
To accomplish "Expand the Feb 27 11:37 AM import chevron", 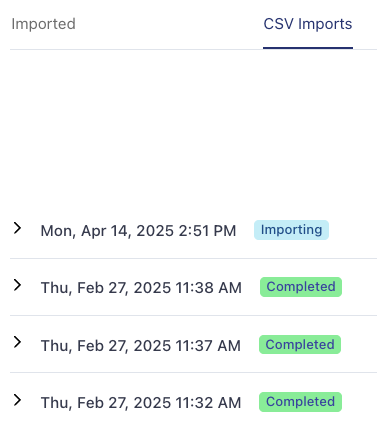I will [x=17, y=342].
